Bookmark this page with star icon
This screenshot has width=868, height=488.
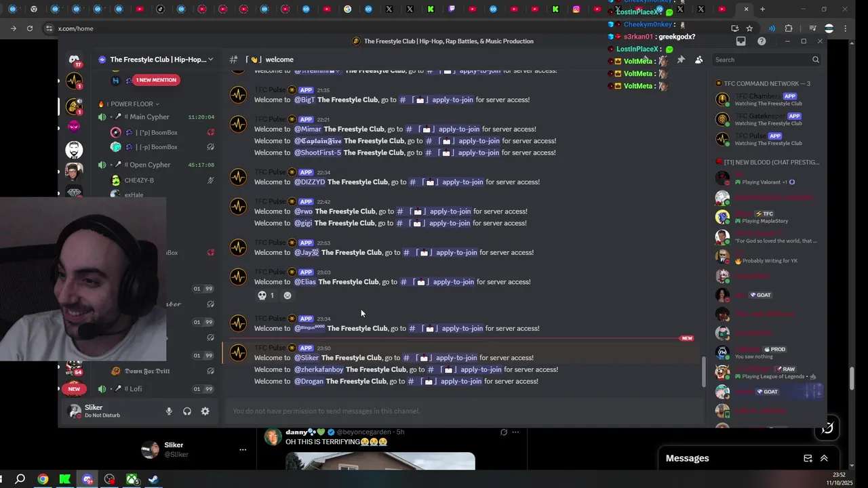[749, 28]
